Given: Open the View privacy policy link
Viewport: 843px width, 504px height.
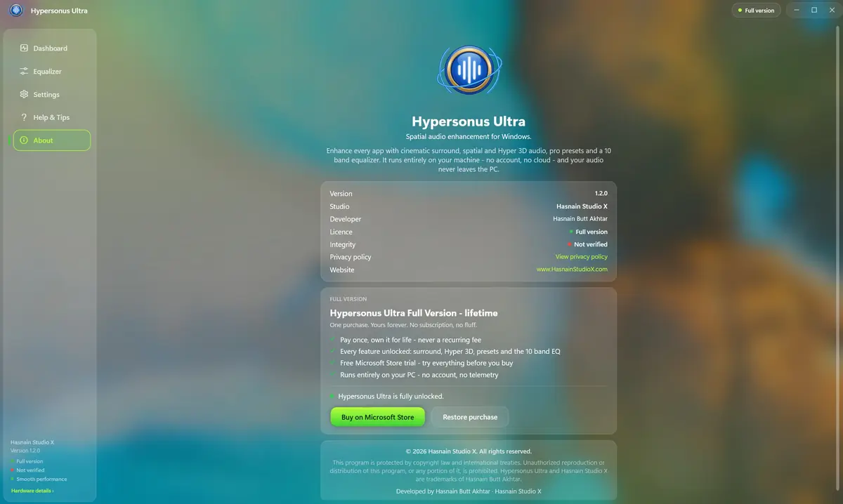Looking at the screenshot, I should coord(582,257).
